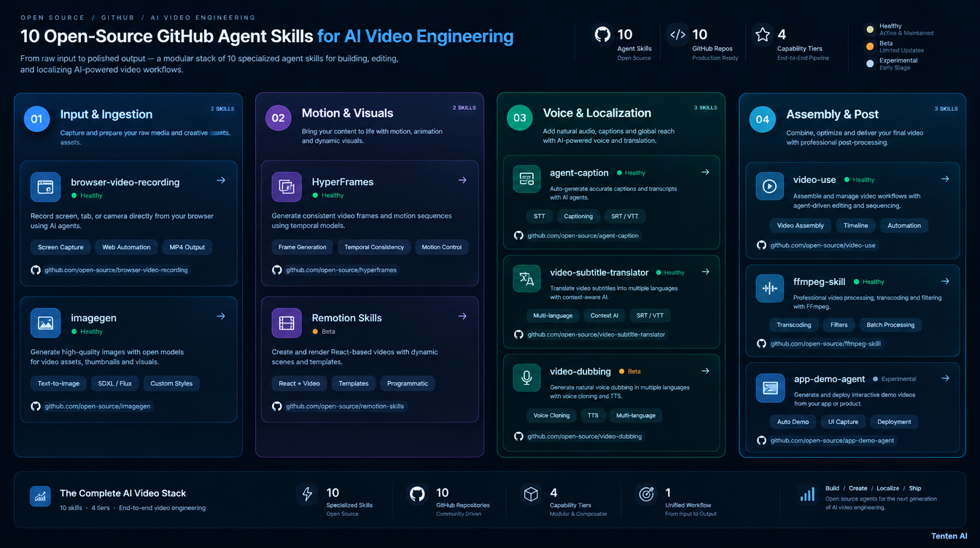Select the Screen Capture tag
Screen dimensions: 980x548
coord(61,247)
